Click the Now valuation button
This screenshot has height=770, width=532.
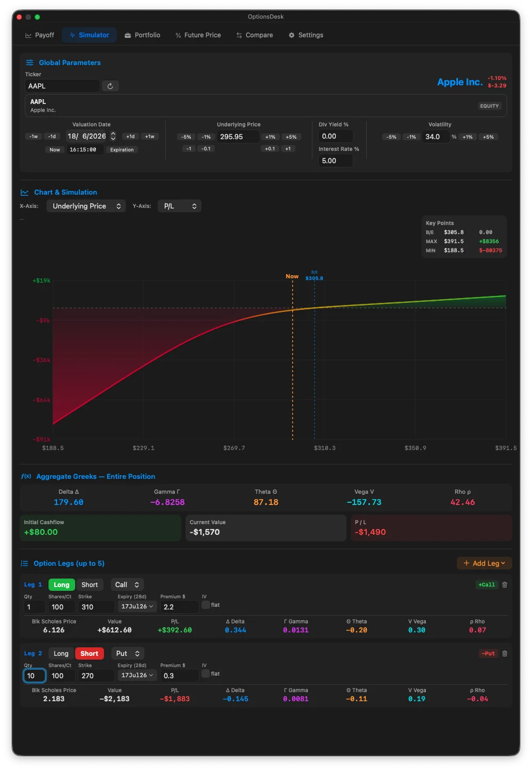coord(54,150)
